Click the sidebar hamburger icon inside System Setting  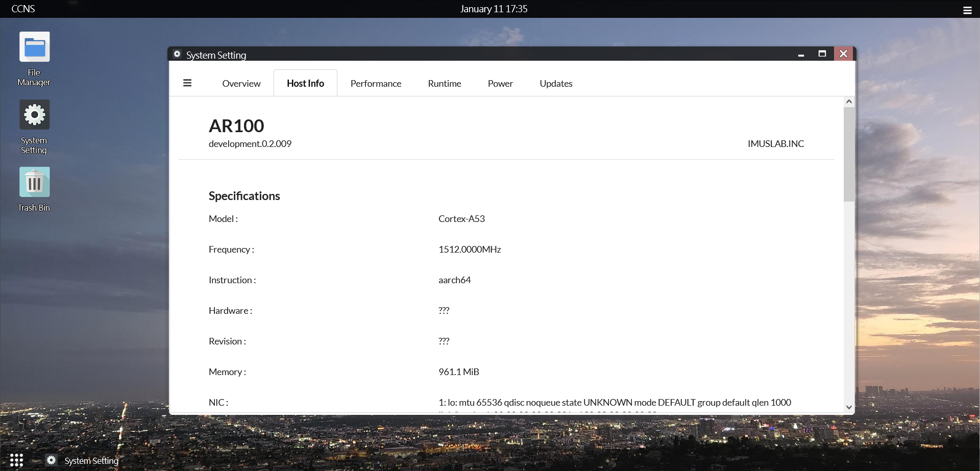187,83
